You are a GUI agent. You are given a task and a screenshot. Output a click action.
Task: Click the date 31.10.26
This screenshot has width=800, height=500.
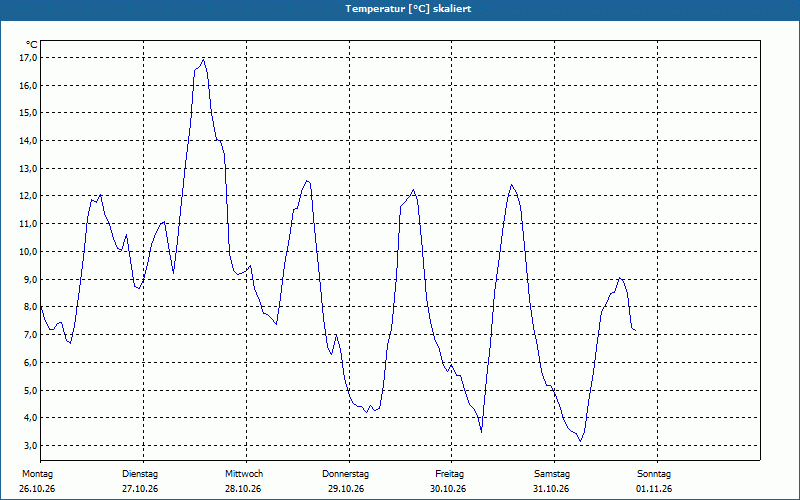coord(551,489)
